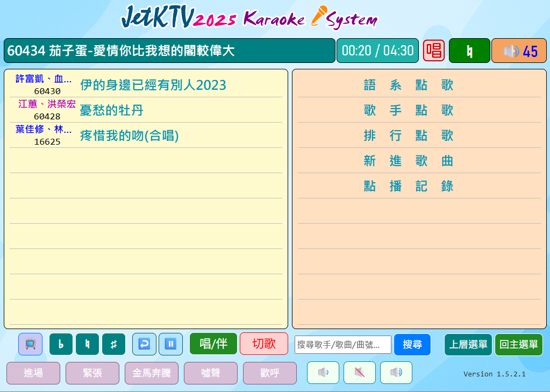Play the 緊張 tension sound effect

point(92,373)
